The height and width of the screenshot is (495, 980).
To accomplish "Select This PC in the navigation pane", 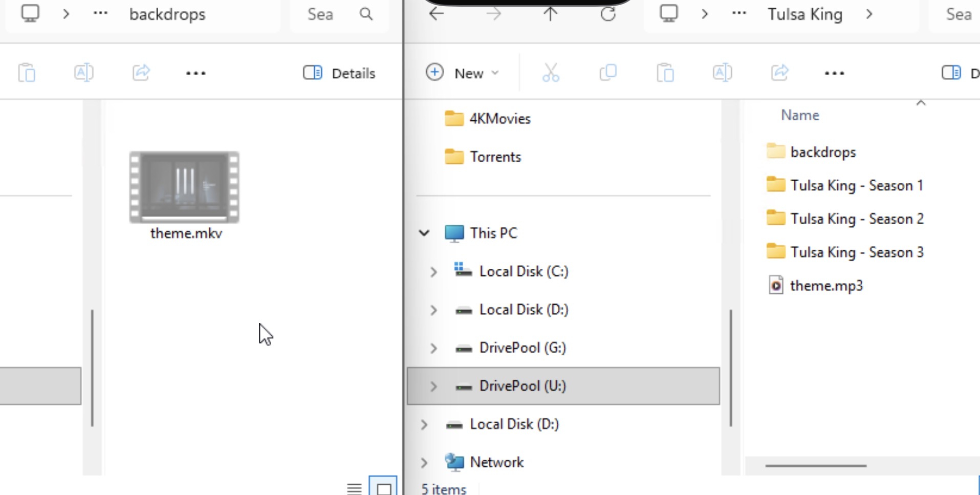I will (481, 233).
